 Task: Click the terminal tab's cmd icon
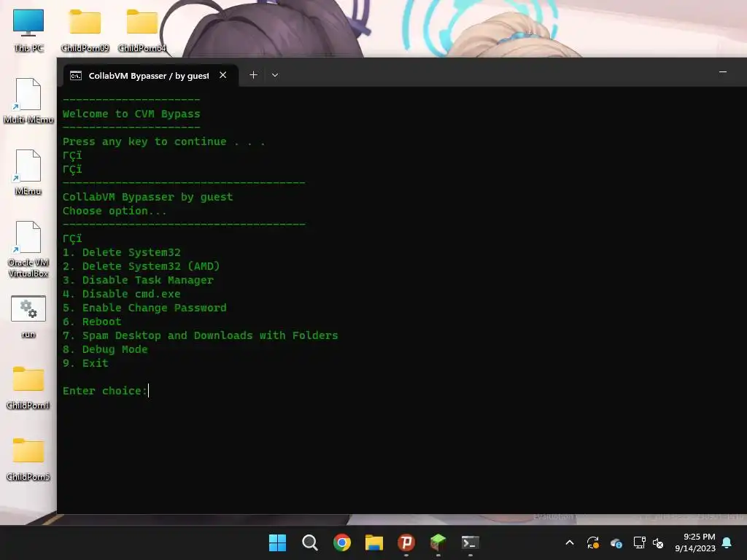point(76,76)
